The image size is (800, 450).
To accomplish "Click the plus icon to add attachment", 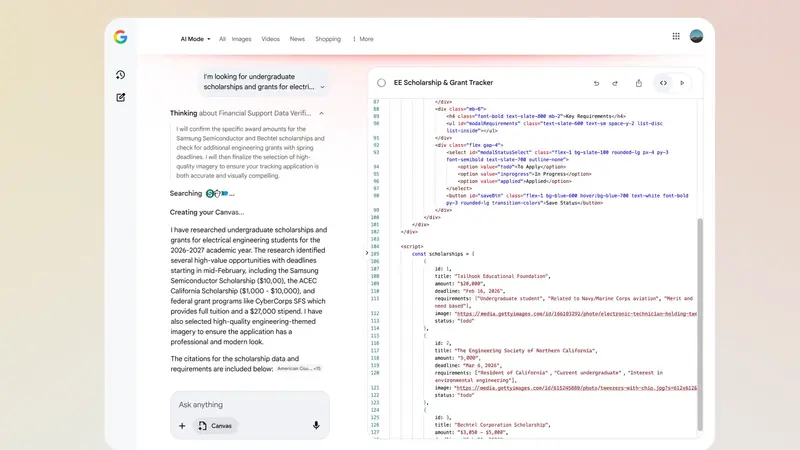I will click(182, 425).
